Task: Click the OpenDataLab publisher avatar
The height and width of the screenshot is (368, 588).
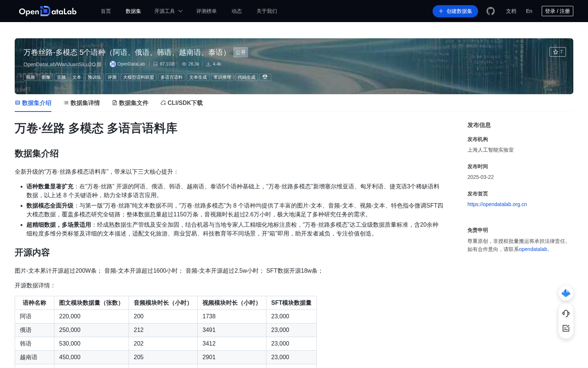Action: 113,64
